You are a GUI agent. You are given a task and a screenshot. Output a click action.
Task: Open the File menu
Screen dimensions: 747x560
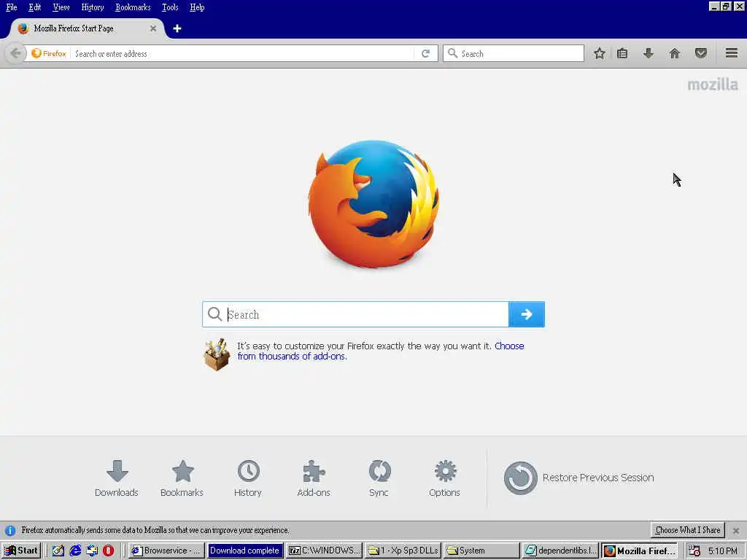(12, 7)
